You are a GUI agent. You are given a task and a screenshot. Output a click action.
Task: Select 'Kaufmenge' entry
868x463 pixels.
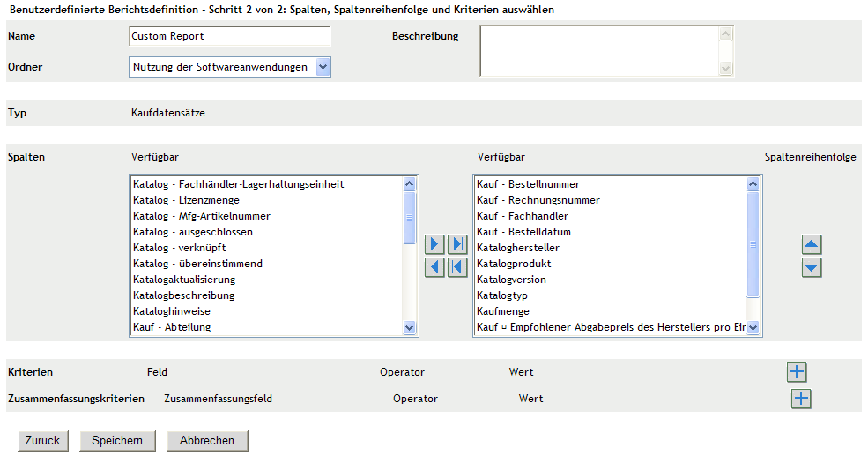coord(612,311)
